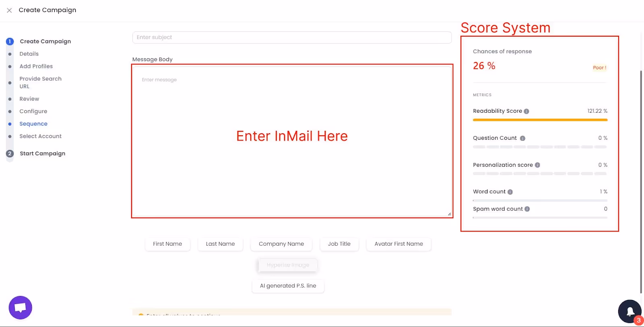Screen dimensions: 644x327
Task: Go to the Add Profiles step
Action: [36, 66]
